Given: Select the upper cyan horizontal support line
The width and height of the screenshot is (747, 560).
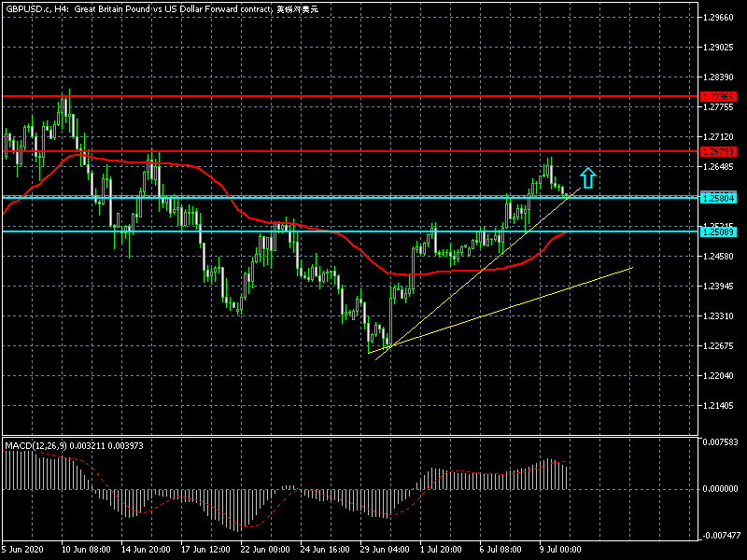Looking at the screenshot, I should 373,197.
